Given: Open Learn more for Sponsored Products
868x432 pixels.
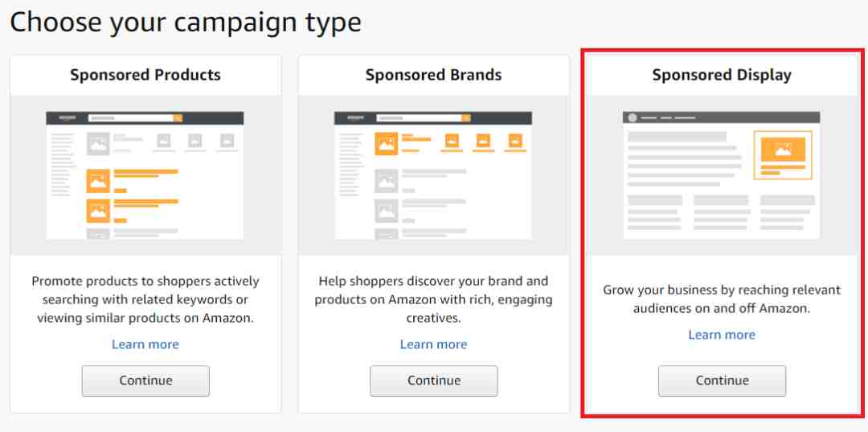Looking at the screenshot, I should point(145,344).
